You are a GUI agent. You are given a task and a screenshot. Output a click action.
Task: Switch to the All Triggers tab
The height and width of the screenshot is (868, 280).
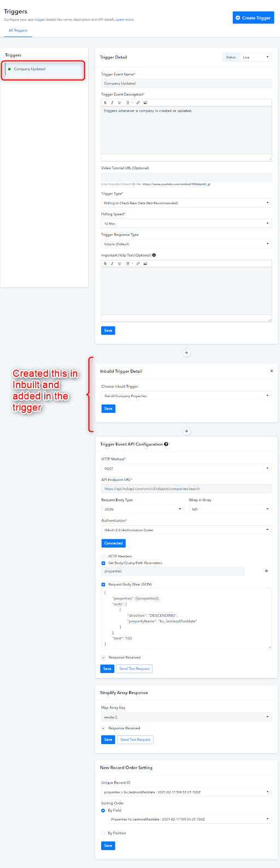coord(18,31)
